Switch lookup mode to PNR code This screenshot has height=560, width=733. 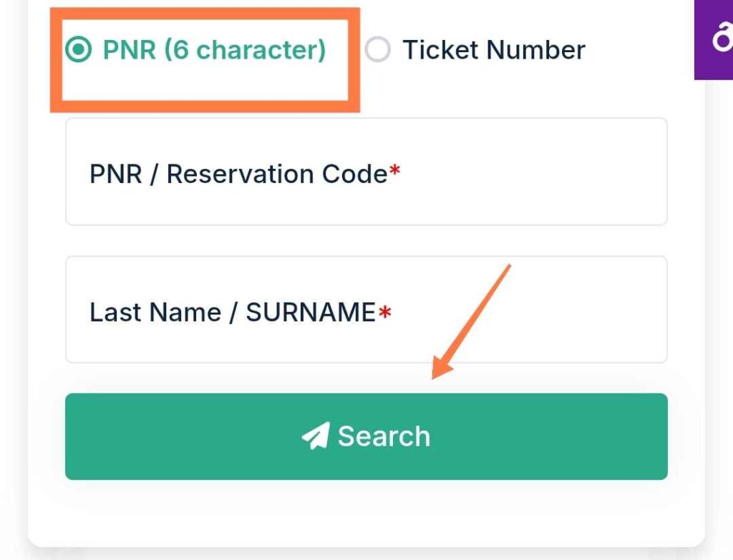78,49
